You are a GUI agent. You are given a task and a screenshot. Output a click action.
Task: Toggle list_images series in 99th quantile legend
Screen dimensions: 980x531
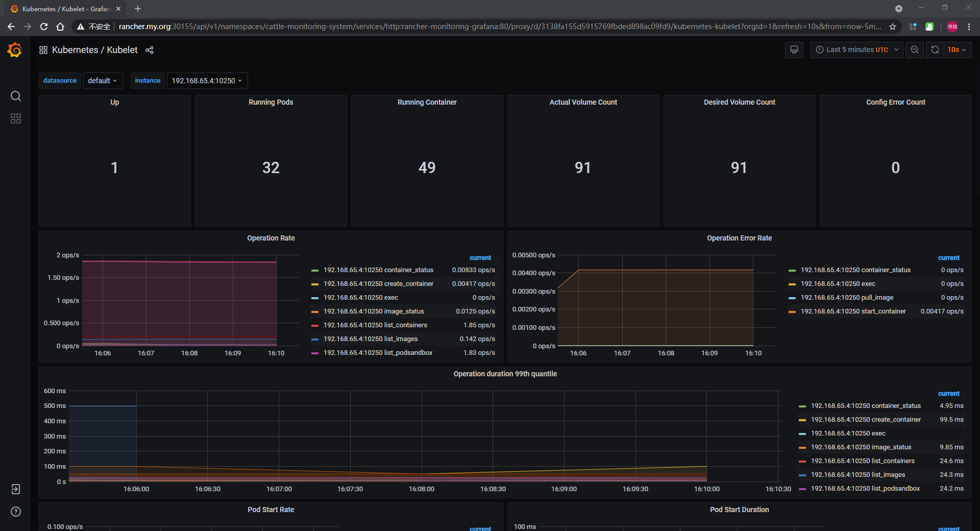[857, 475]
